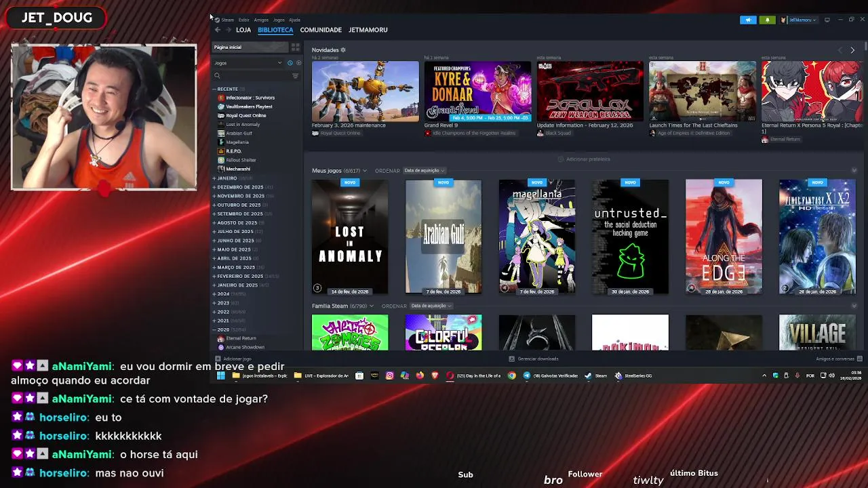The height and width of the screenshot is (488, 868).
Task: Collapse the Meus jogos shelf
Action: (x=854, y=170)
